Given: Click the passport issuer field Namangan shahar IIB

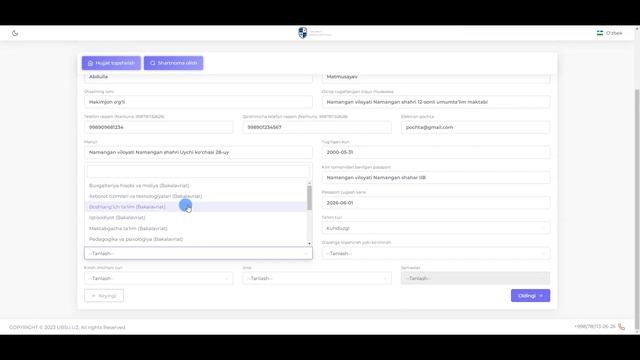Looking at the screenshot, I should tap(436, 178).
